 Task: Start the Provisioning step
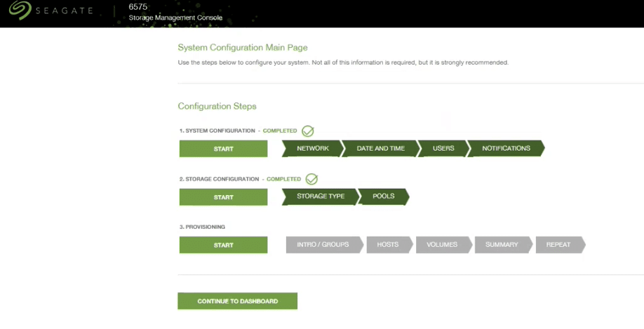223,245
